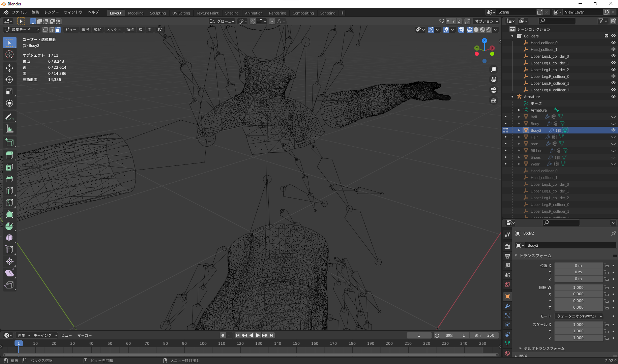The width and height of the screenshot is (618, 364).
Task: Open the メッシュ menu
Action: [114, 30]
